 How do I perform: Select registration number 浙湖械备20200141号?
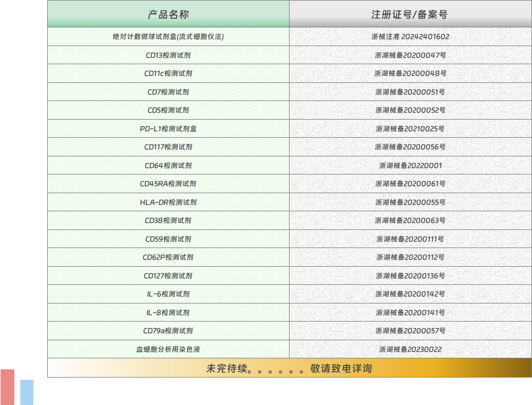(x=410, y=313)
